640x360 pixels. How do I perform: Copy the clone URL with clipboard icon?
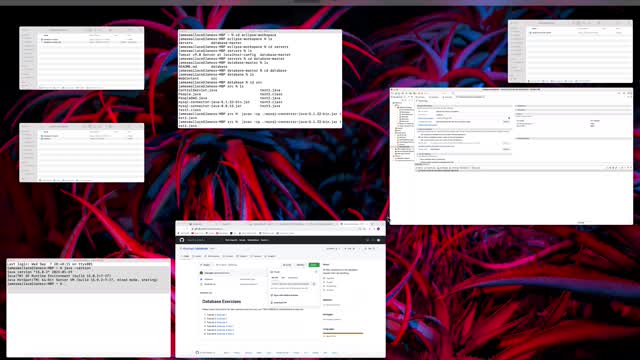click(x=314, y=284)
